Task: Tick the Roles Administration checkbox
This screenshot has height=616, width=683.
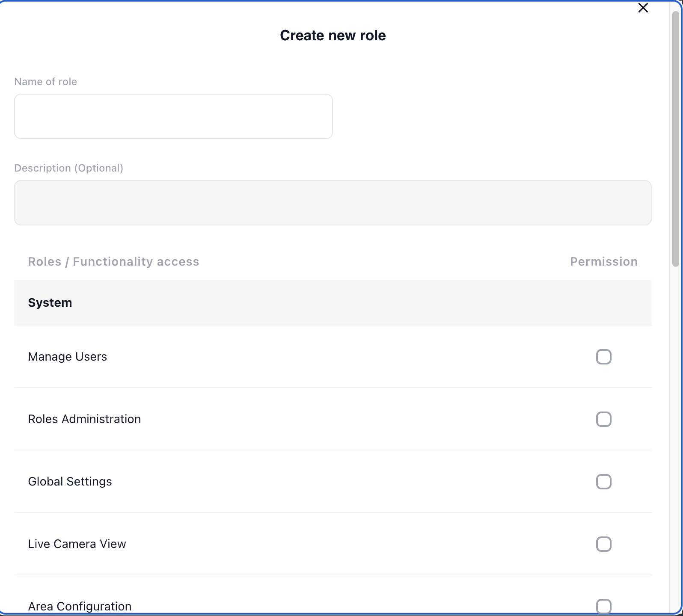Action: (x=603, y=419)
